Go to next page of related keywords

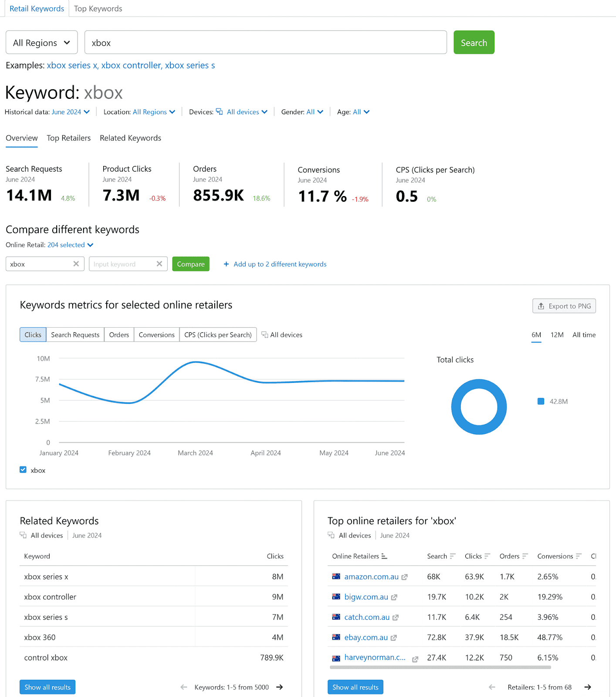click(x=280, y=687)
